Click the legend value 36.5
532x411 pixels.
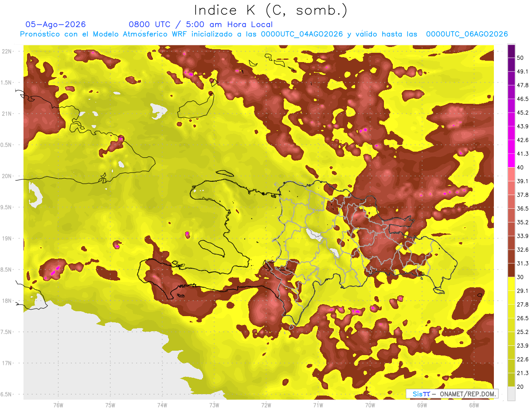point(523,208)
